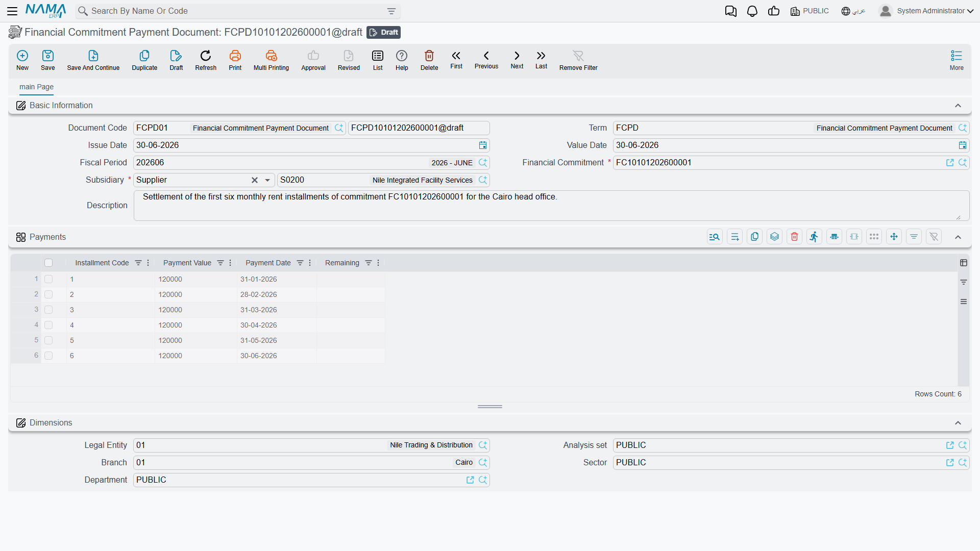This screenshot has width=980, height=551.
Task: Click the Fiscal Period field
Action: [311, 163]
